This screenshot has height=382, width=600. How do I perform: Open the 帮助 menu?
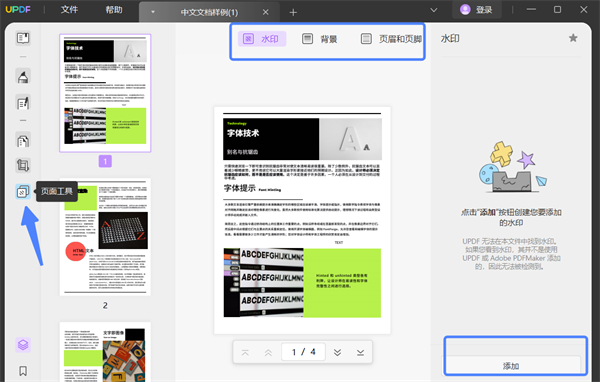(x=114, y=10)
